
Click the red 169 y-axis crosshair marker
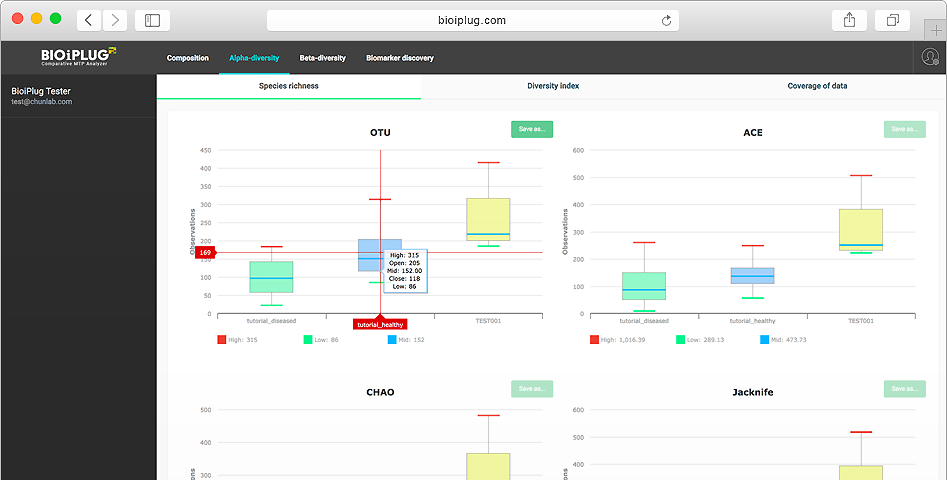(205, 252)
